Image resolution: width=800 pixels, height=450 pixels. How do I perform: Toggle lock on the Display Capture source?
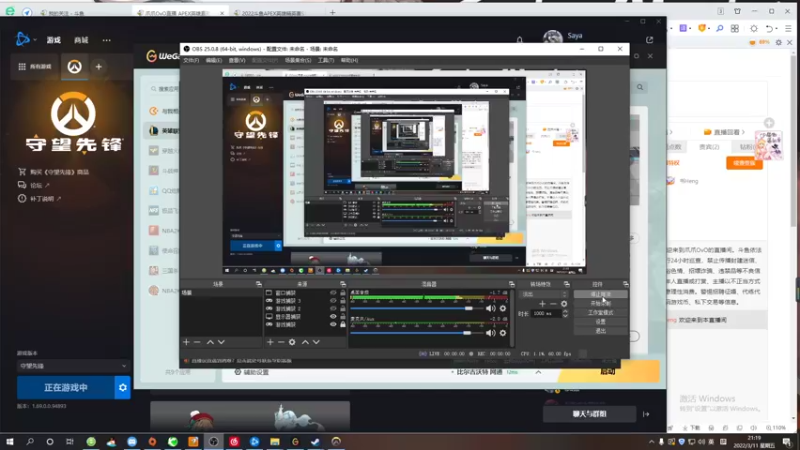[343, 317]
